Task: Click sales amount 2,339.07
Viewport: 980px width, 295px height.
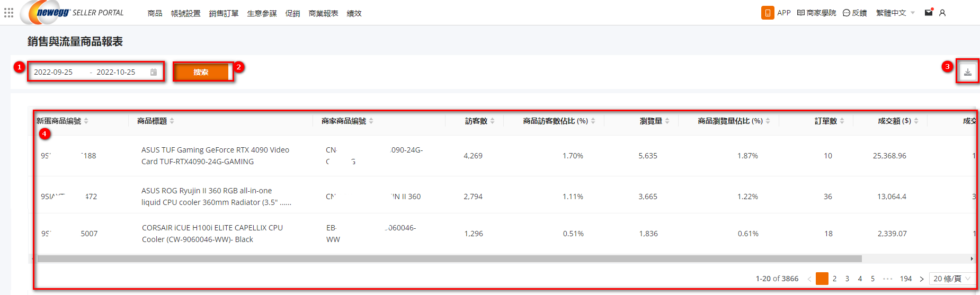Action: 892,234
